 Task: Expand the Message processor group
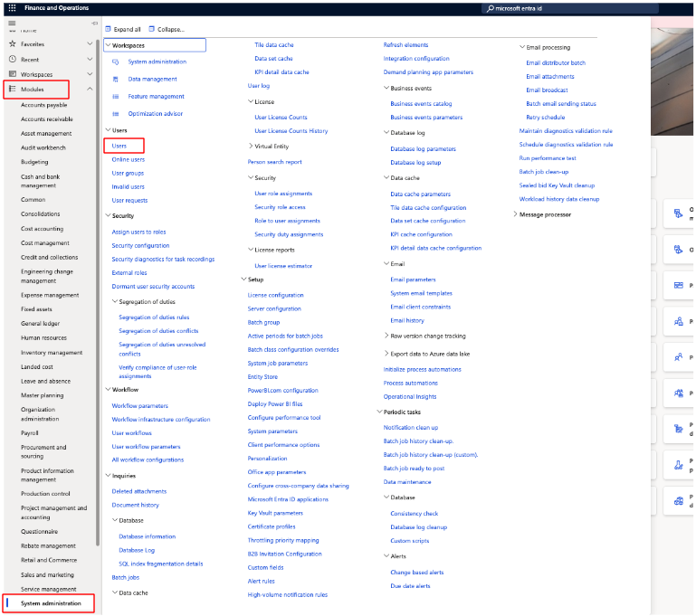point(516,214)
